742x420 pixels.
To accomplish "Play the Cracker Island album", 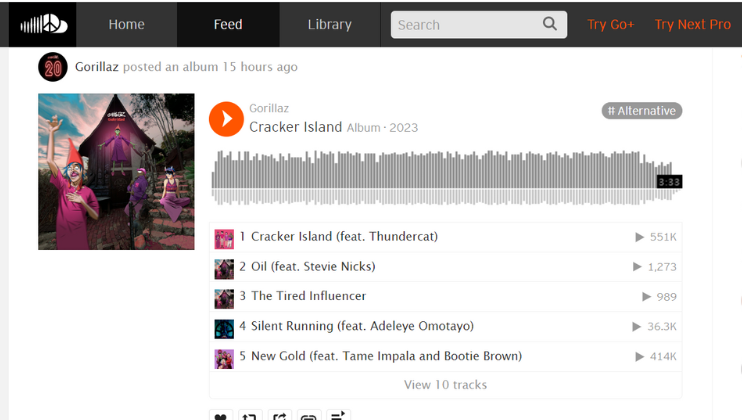I will click(226, 119).
